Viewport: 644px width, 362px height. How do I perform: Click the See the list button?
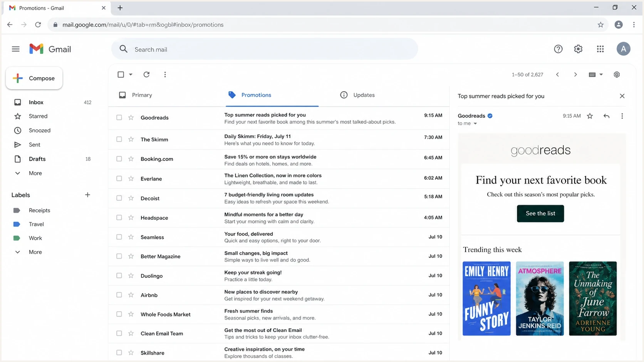click(x=540, y=214)
